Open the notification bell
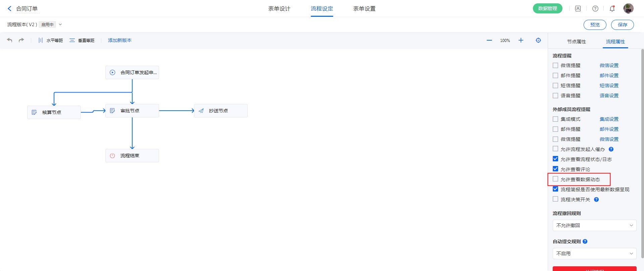644x271 pixels. 612,9
